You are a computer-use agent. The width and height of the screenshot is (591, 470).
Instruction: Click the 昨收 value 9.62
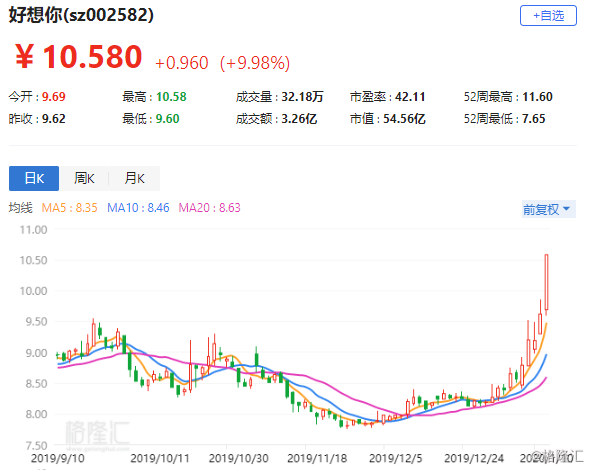point(54,119)
